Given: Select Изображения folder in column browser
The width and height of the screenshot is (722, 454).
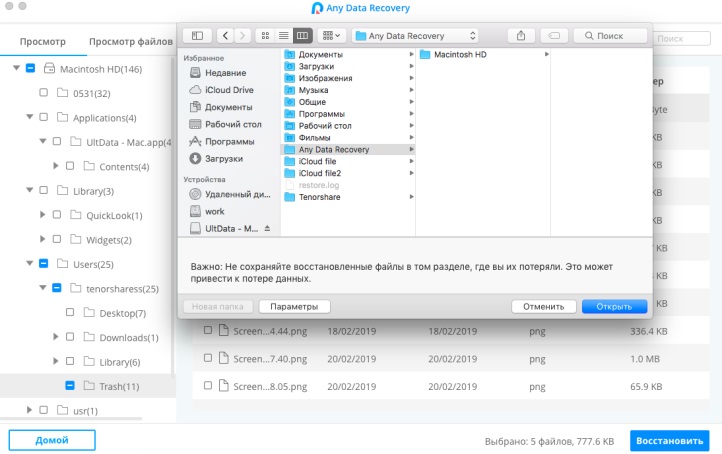Looking at the screenshot, I should (348, 78).
